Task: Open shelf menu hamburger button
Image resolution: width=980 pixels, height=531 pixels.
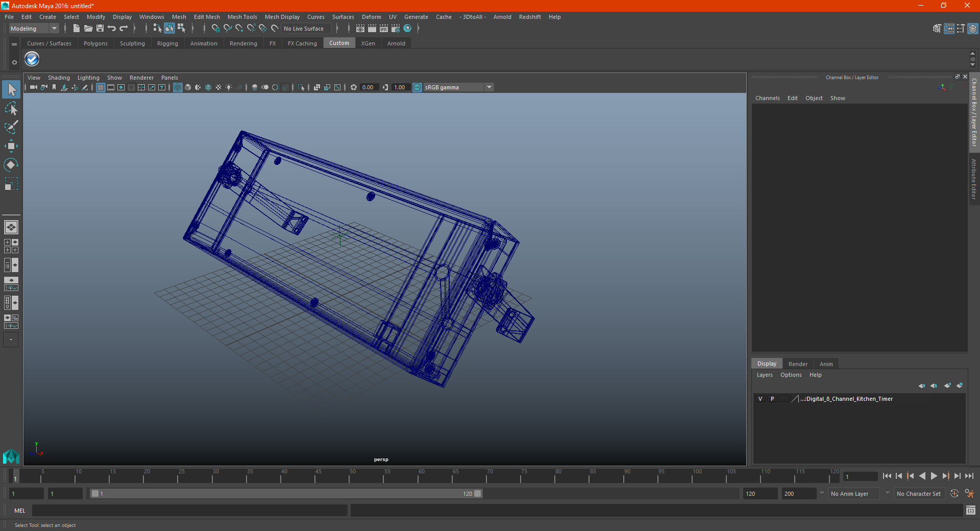Action: click(14, 44)
